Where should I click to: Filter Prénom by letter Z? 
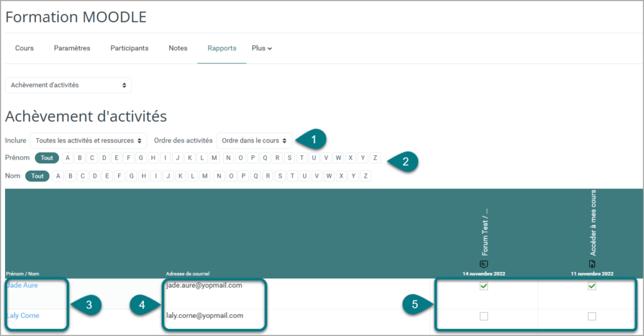tap(375, 158)
